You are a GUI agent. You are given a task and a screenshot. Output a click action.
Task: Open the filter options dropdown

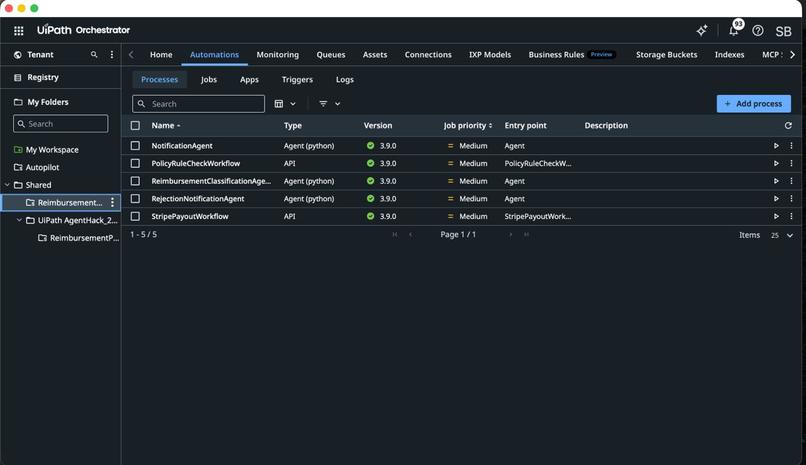329,104
